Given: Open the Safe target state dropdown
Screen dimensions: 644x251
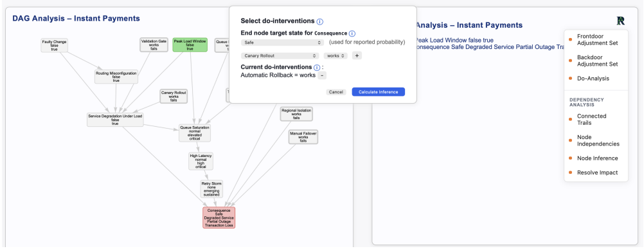Looking at the screenshot, I should (x=283, y=42).
